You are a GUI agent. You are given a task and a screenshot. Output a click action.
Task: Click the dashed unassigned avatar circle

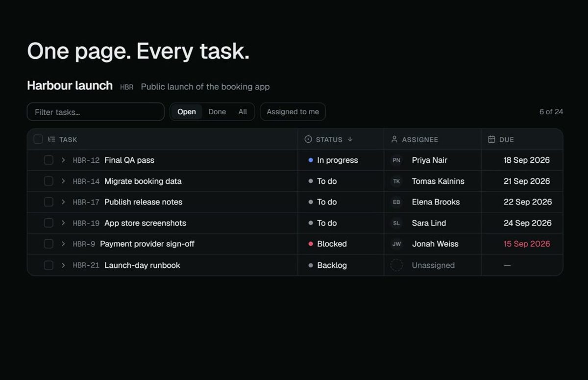click(x=396, y=265)
